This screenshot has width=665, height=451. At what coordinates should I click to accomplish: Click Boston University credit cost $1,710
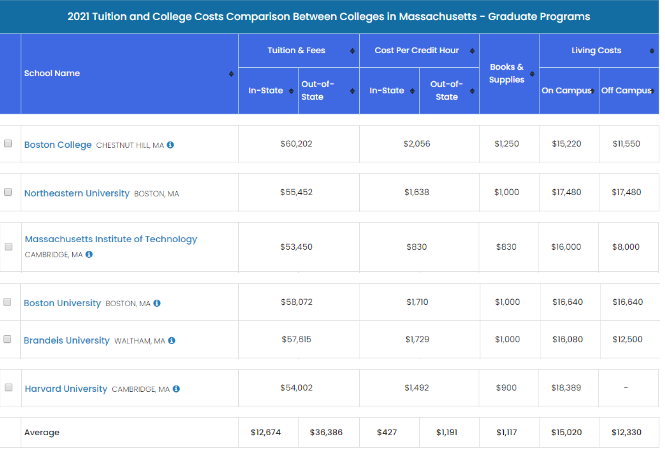[417, 302]
